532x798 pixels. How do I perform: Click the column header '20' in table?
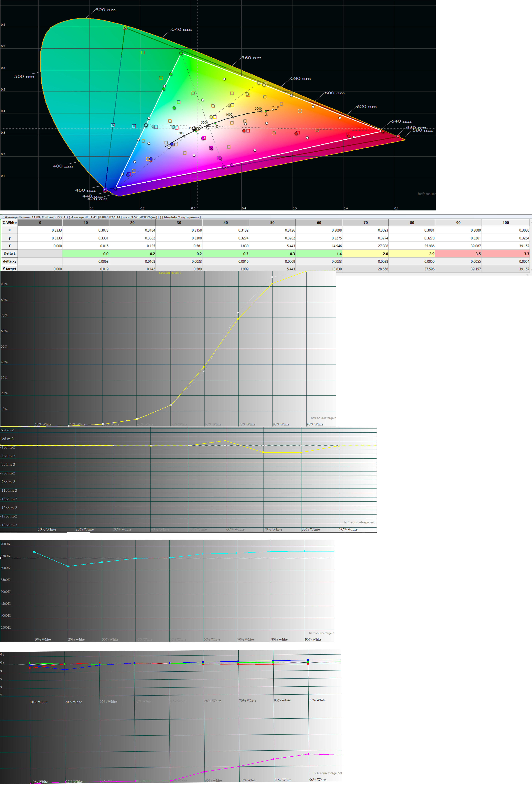pyautogui.click(x=132, y=223)
